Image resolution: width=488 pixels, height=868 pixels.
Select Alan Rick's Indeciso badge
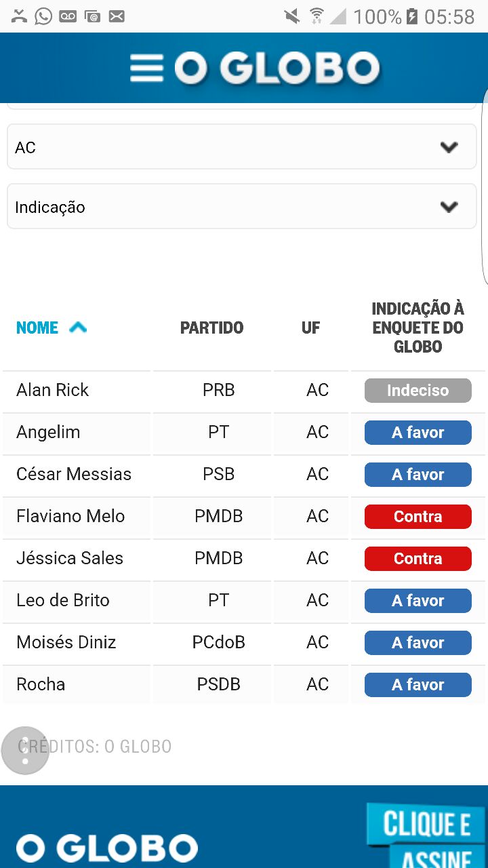pyautogui.click(x=418, y=391)
